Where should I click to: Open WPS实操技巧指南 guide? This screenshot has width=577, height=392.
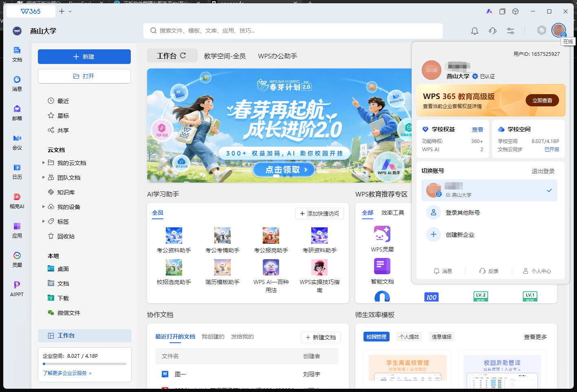[319, 276]
